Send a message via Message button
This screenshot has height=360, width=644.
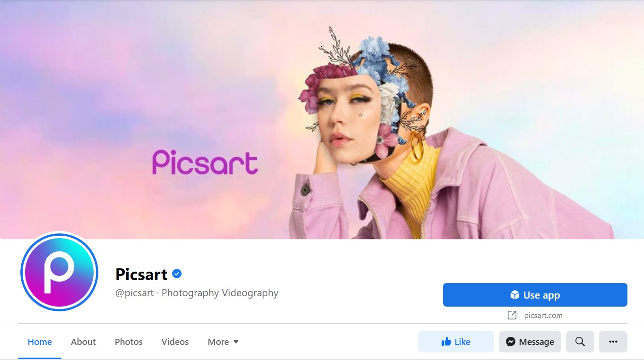pyautogui.click(x=530, y=342)
